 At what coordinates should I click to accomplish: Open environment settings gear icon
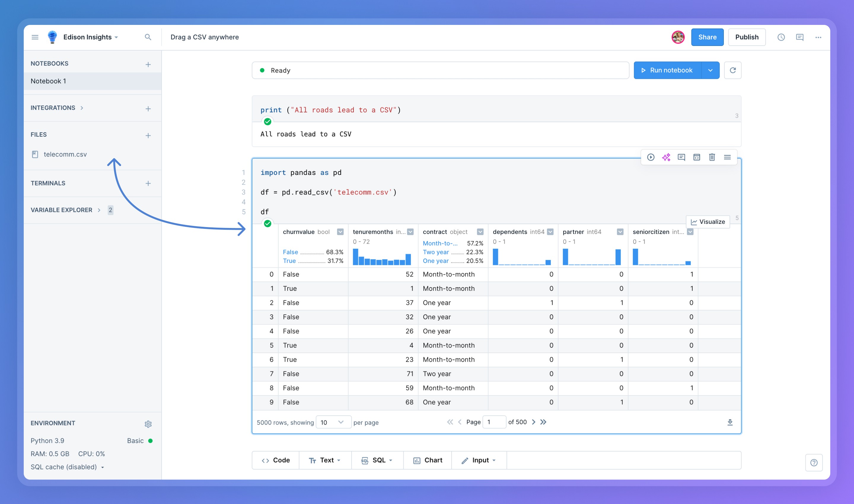(148, 424)
